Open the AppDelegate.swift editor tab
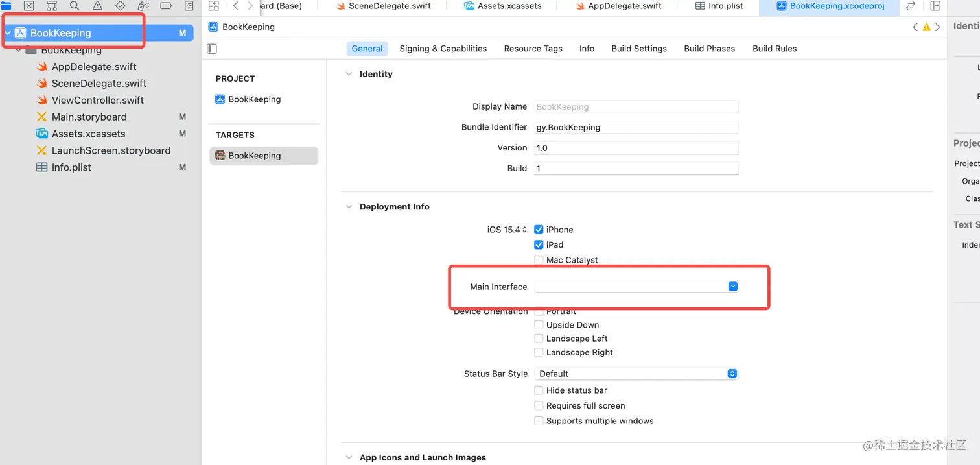Screen dimensions: 980x465 point(618,6)
